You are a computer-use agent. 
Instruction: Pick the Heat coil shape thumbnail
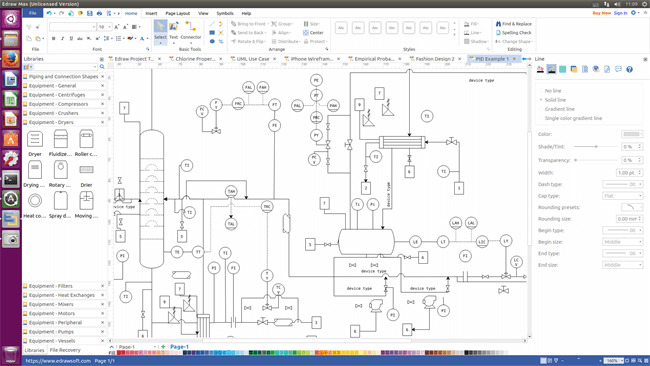coord(35,204)
